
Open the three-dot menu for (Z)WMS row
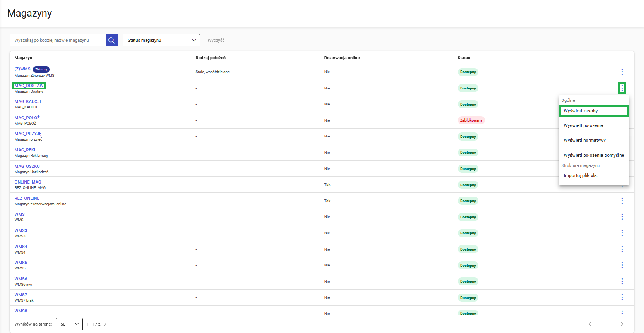tap(622, 72)
